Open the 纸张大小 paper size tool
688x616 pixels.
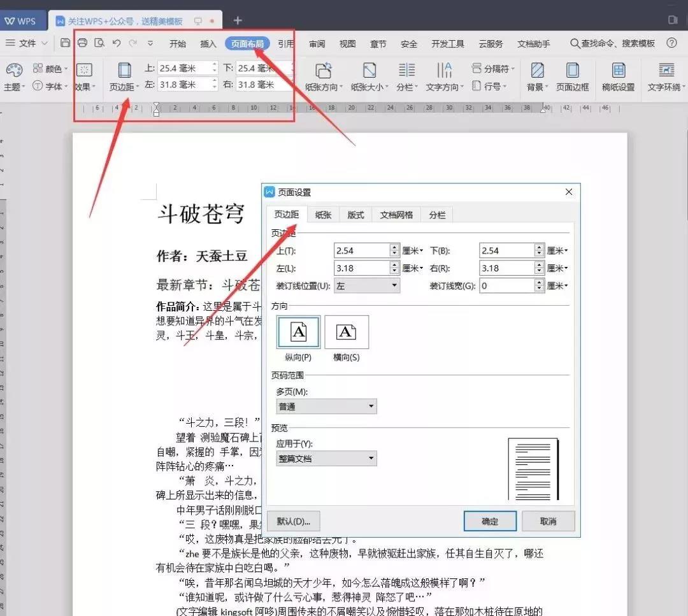370,70
